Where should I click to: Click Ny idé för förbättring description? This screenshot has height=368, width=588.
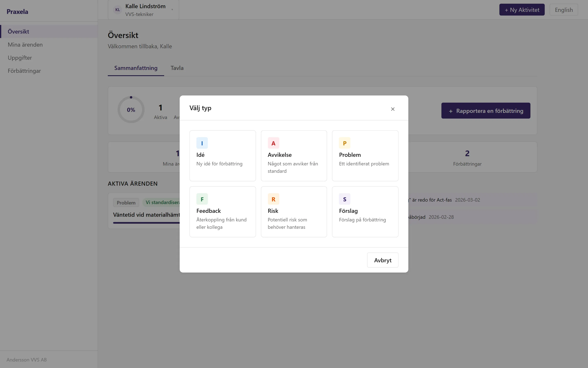click(x=219, y=164)
